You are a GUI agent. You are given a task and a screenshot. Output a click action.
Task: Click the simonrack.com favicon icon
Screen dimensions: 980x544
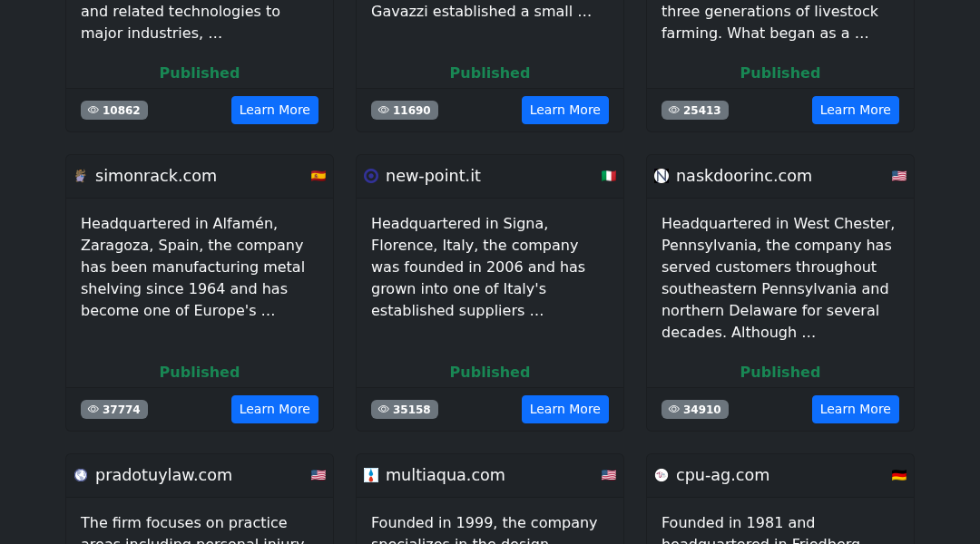coord(81,176)
